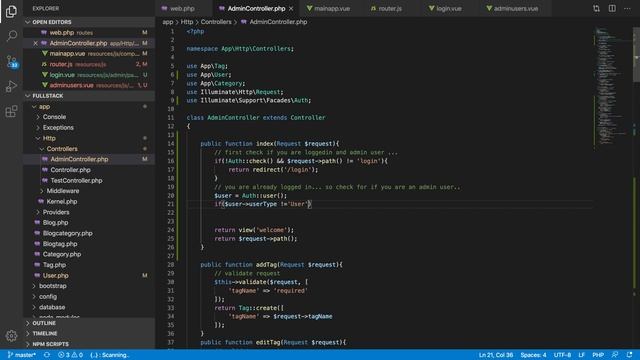Image resolution: width=640 pixels, height=360 pixels.
Task: Collapse the Controllers folder
Action: click(89, 149)
